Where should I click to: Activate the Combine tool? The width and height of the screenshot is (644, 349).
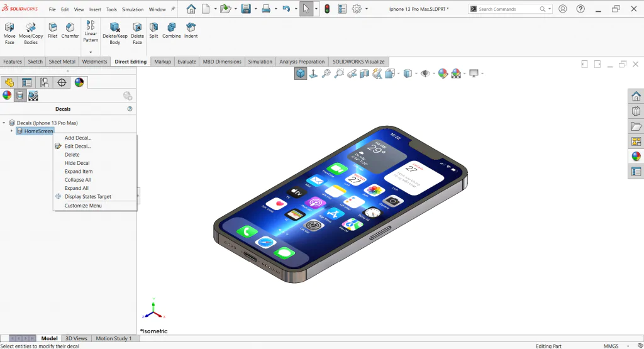point(171,31)
